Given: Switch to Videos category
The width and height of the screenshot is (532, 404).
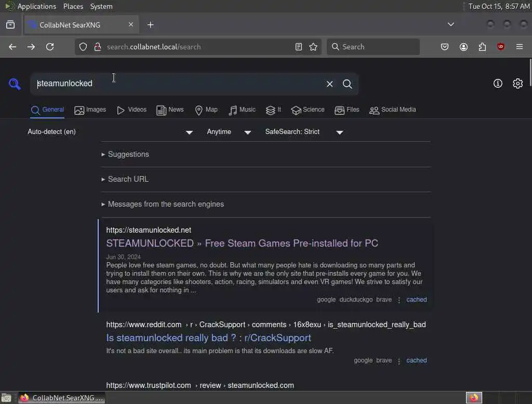Looking at the screenshot, I should pos(131,110).
